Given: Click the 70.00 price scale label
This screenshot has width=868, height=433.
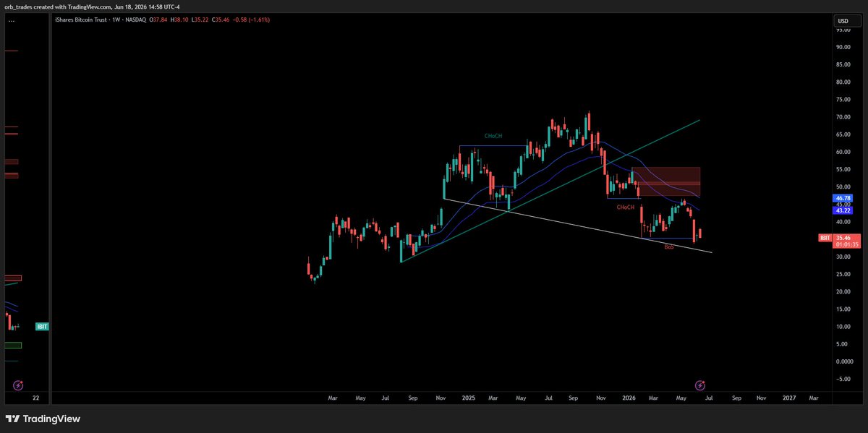Looking at the screenshot, I should click(x=842, y=117).
